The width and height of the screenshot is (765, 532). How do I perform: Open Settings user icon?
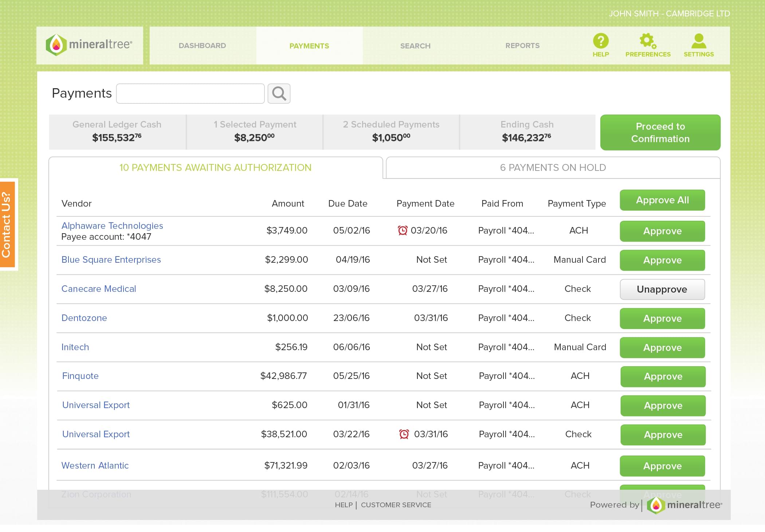699,41
